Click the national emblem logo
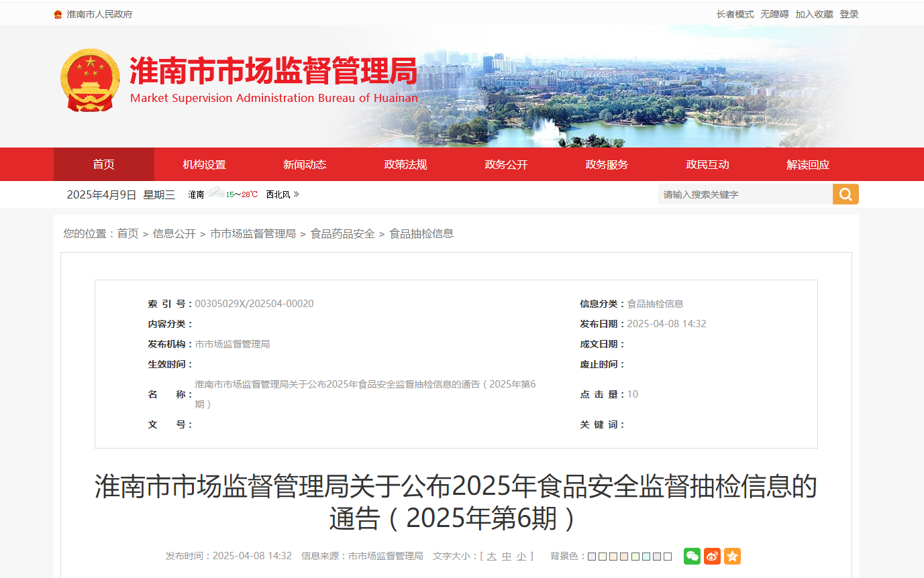Screen dimensions: 924x578 [91, 80]
